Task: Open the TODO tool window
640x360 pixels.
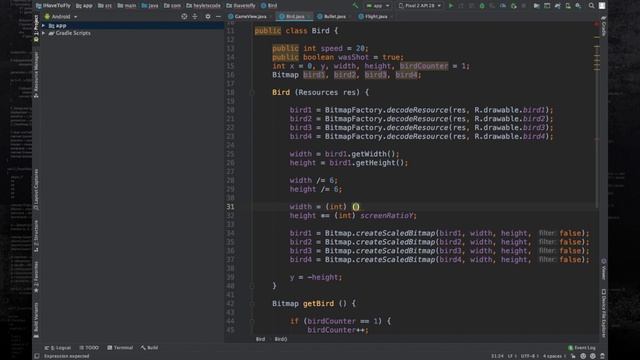Action: pos(89,348)
